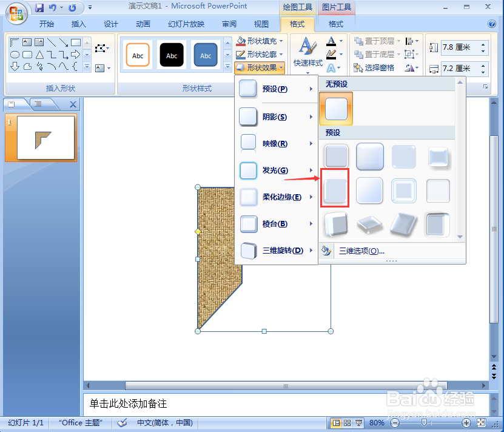
Task: Click the text outline pencil icon
Action: [x=331, y=55]
